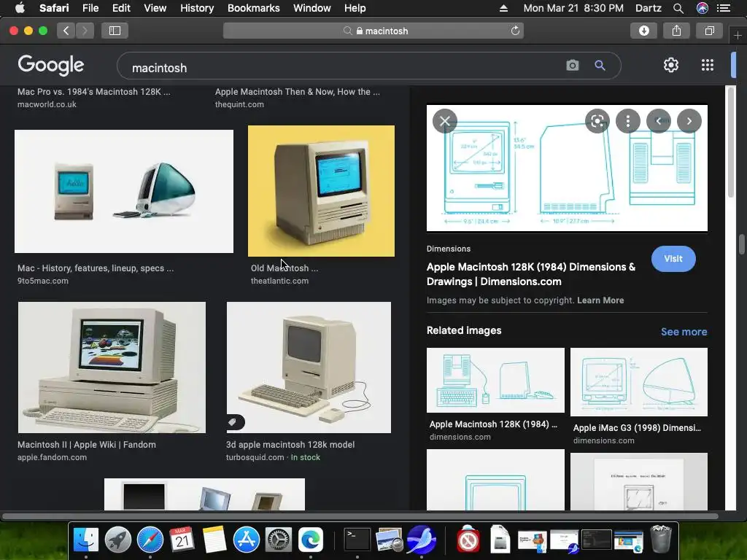Go back with Safari back button

66,31
